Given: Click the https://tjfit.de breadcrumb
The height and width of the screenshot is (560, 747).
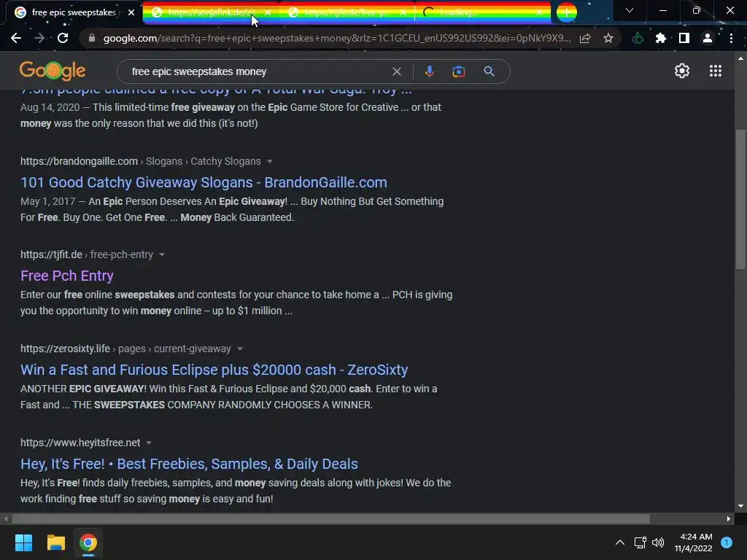Looking at the screenshot, I should pyautogui.click(x=52, y=254).
